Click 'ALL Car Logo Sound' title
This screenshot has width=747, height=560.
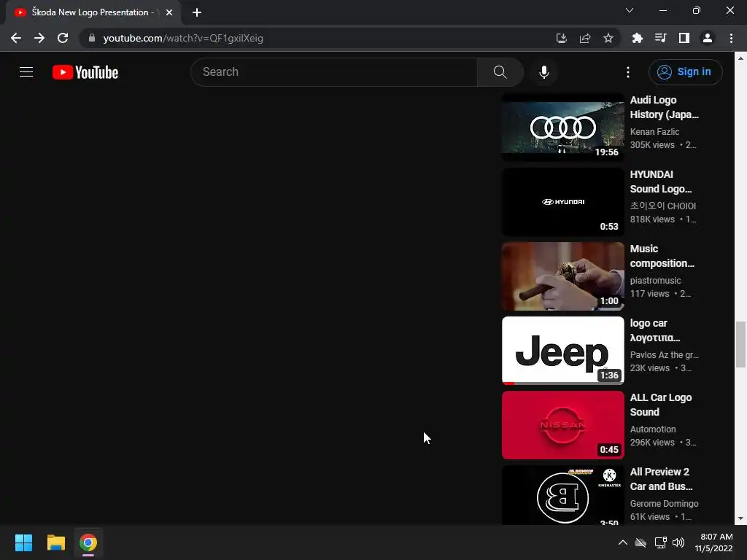click(661, 404)
